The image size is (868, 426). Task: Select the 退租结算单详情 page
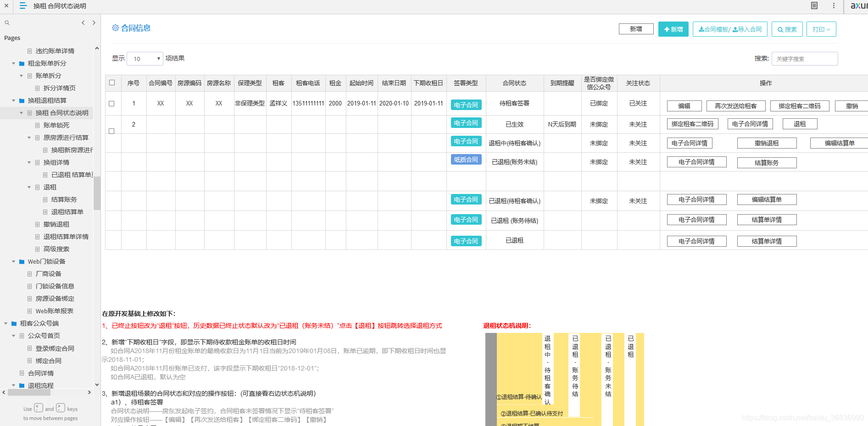66,237
